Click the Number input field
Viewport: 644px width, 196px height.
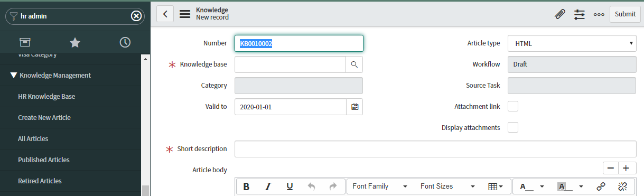pyautogui.click(x=298, y=43)
